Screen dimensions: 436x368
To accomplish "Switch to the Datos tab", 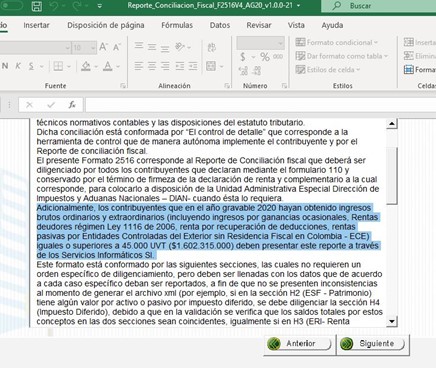I will 220,25.
